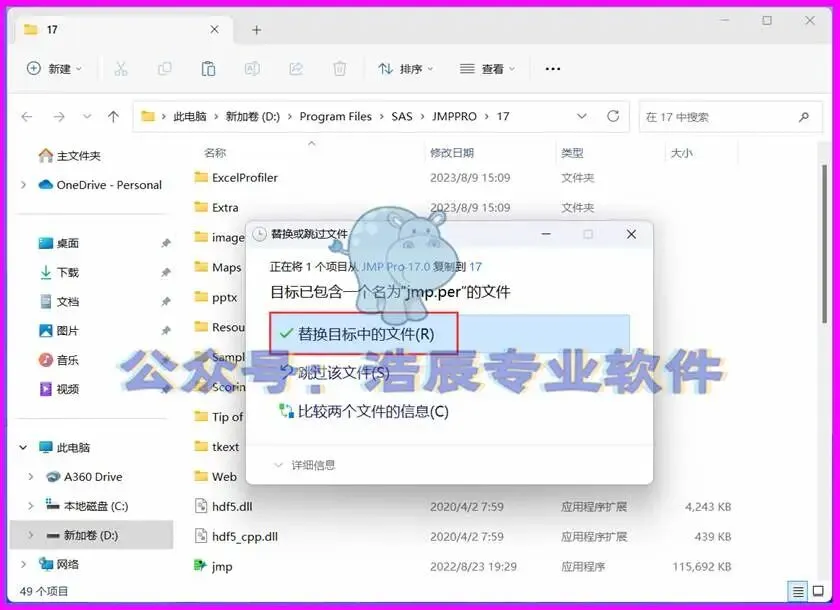Click the Delete trash icon
840x610 pixels.
tap(340, 69)
